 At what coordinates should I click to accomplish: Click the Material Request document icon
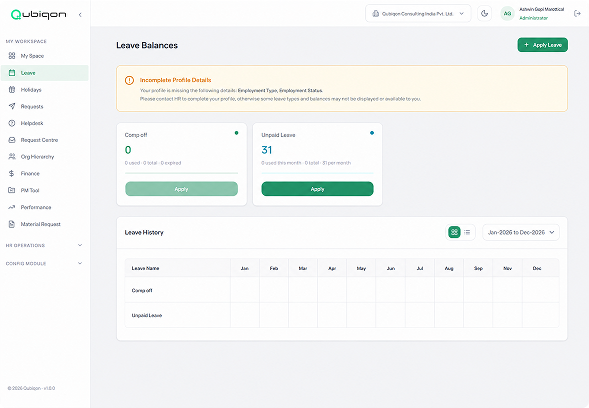[x=12, y=224]
